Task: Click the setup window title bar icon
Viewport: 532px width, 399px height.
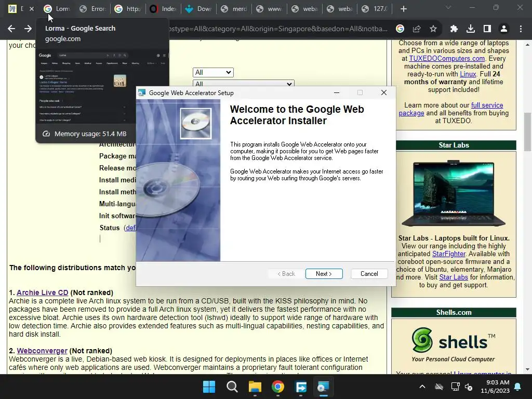Action: click(142, 92)
